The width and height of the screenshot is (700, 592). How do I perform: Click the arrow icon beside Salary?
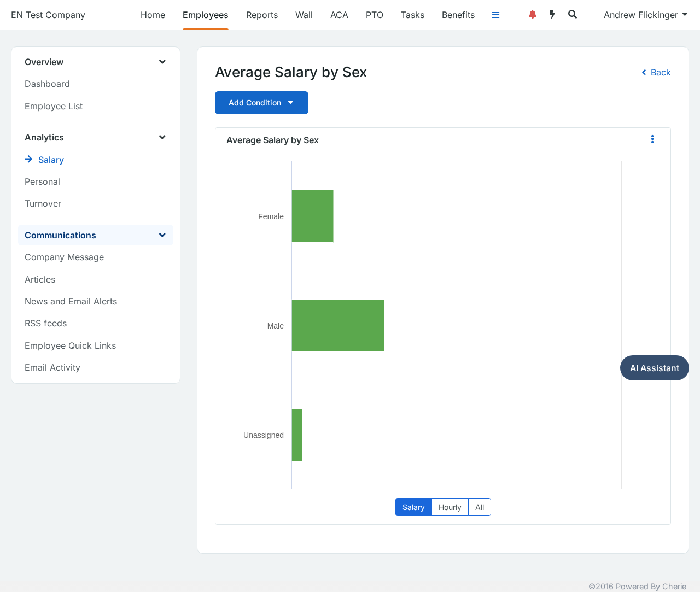pyautogui.click(x=28, y=159)
